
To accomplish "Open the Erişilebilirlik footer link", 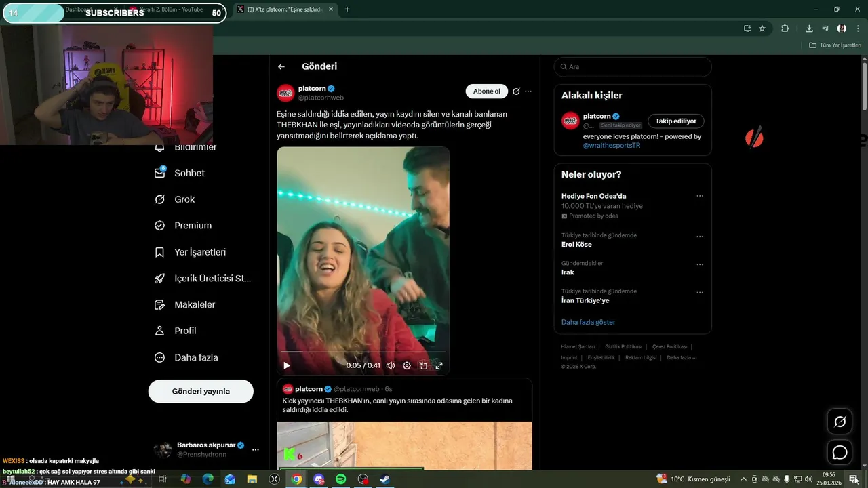I will [601, 357].
